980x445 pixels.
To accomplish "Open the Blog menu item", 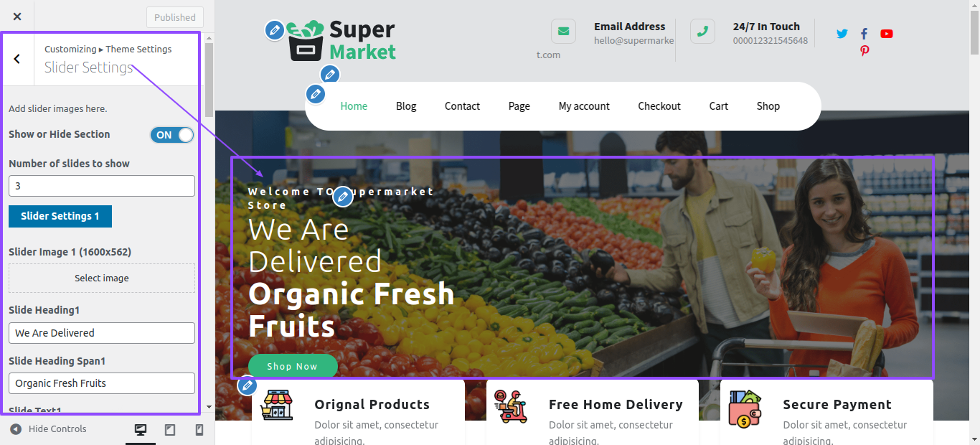I will pos(406,106).
